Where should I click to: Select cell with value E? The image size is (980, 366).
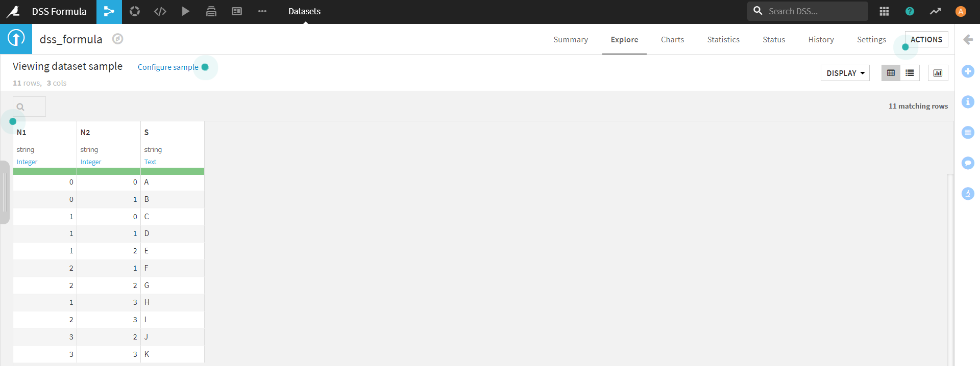(x=173, y=251)
